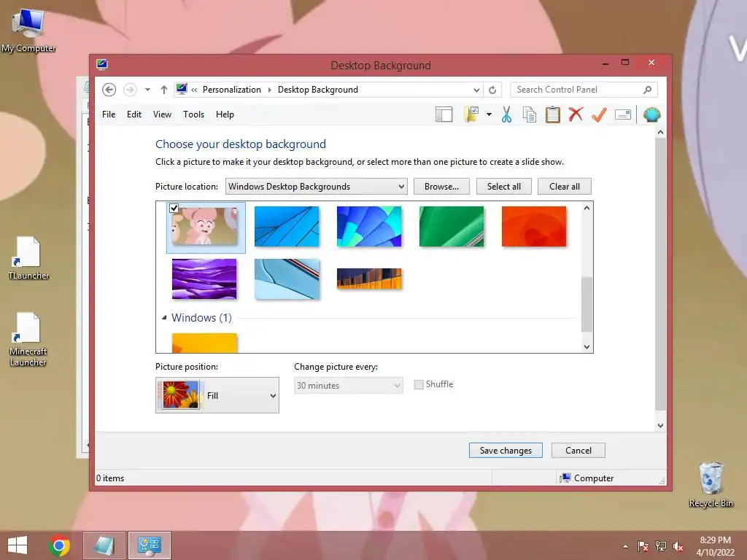Click the network tray icon
The height and width of the screenshot is (560, 747).
[x=661, y=546]
